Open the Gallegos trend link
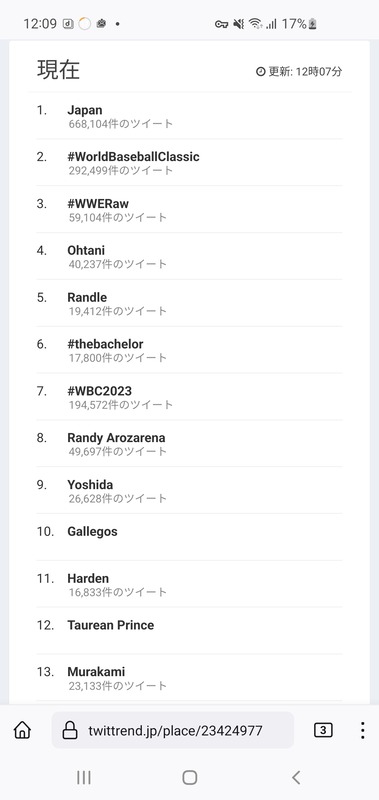The image size is (379, 800). click(92, 532)
